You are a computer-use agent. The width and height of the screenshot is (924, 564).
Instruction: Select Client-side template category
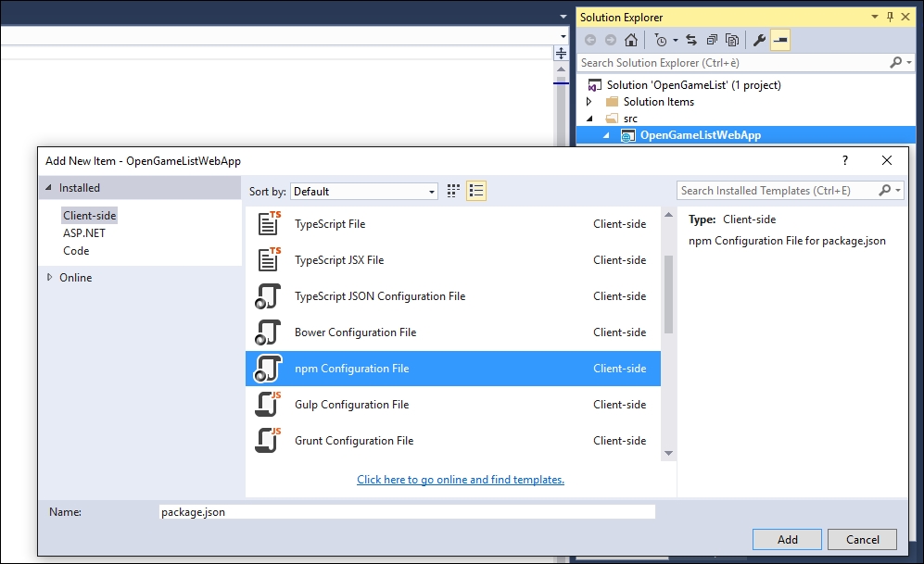click(90, 216)
